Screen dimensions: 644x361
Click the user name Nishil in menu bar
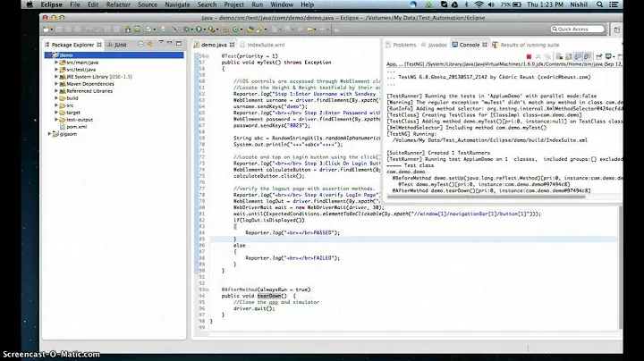click(x=579, y=4)
